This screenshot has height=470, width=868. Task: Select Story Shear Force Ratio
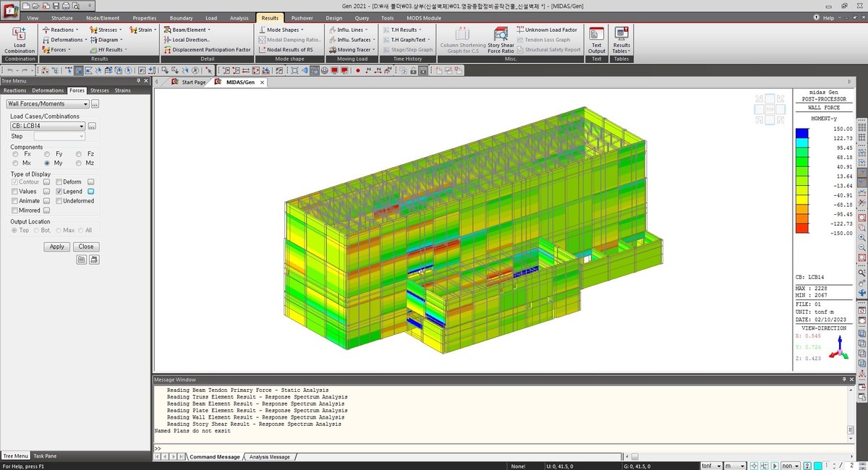[x=501, y=39]
